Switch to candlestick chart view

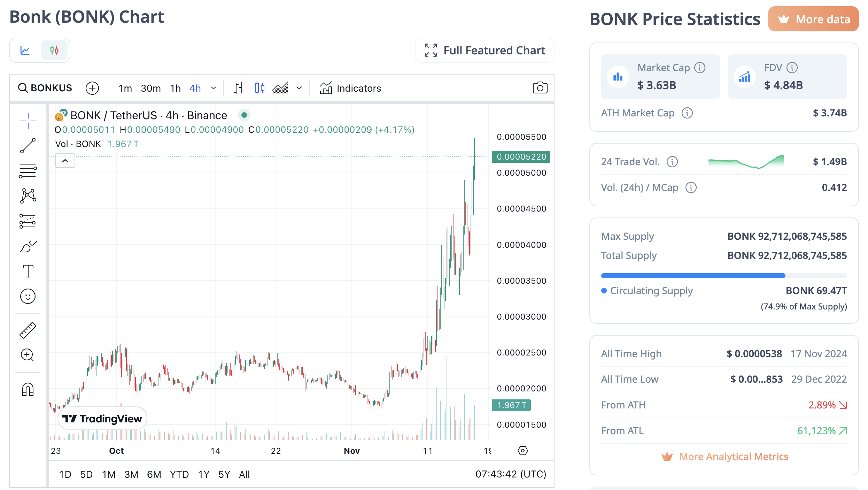pyautogui.click(x=54, y=51)
